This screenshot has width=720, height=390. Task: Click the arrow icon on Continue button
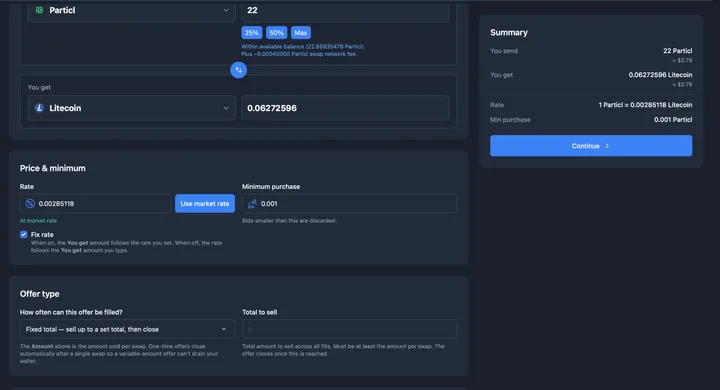(x=607, y=146)
